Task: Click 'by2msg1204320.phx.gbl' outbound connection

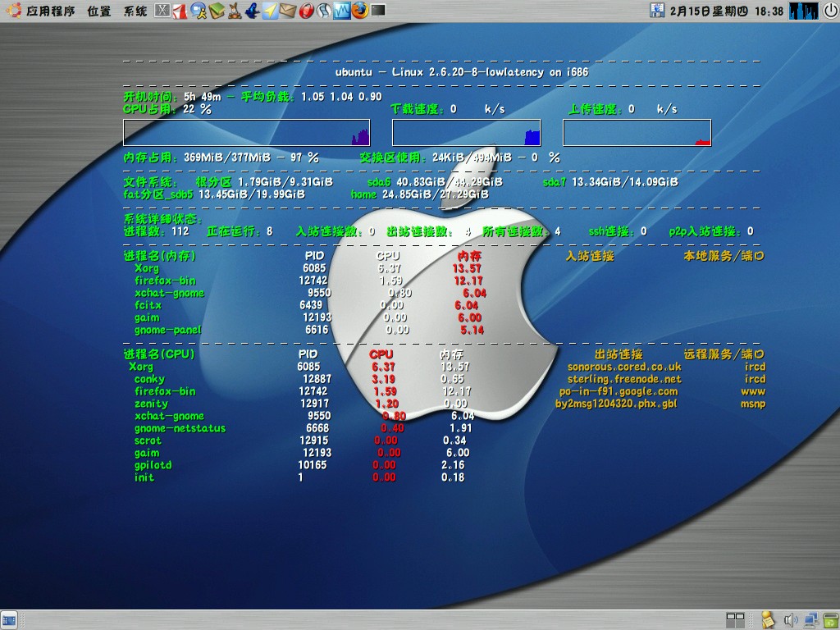Action: tap(616, 404)
